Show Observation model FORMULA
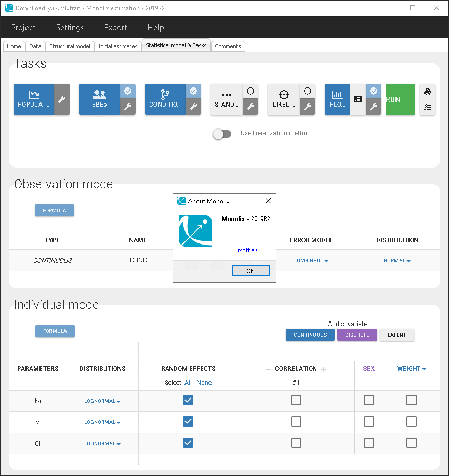Viewport: 449px width, 476px height. 55,210
